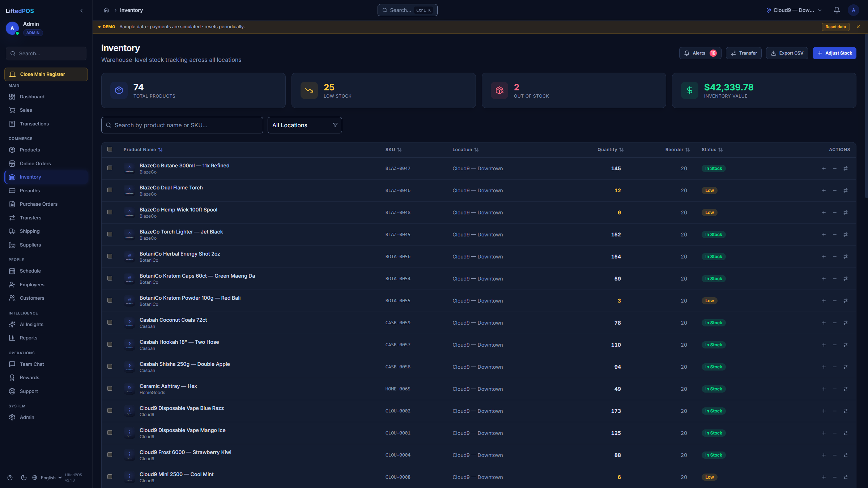The height and width of the screenshot is (488, 868).
Task: Open the top global Search bar
Action: click(408, 10)
